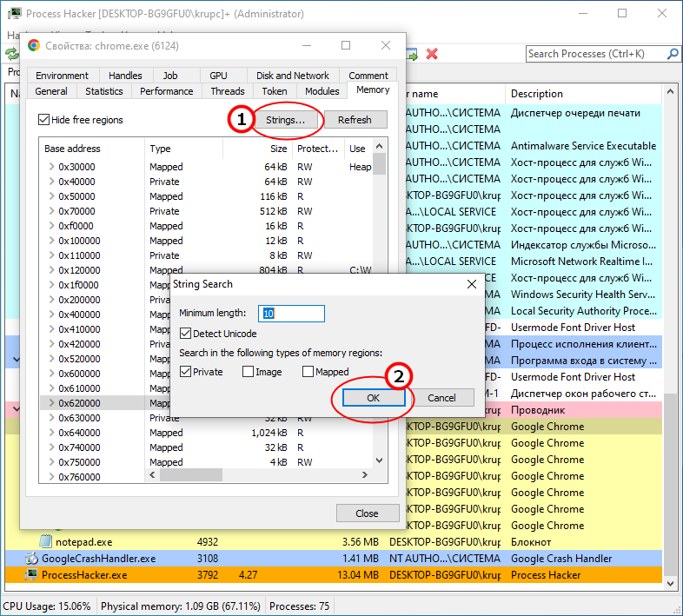Cancel the String Search dialog

click(x=441, y=398)
